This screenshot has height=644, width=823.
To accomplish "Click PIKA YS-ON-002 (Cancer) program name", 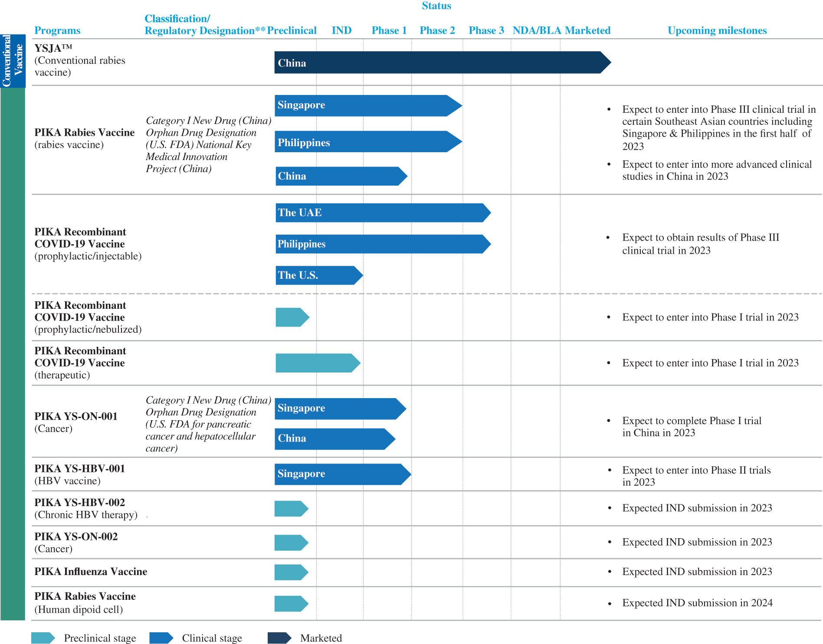I will [76, 543].
